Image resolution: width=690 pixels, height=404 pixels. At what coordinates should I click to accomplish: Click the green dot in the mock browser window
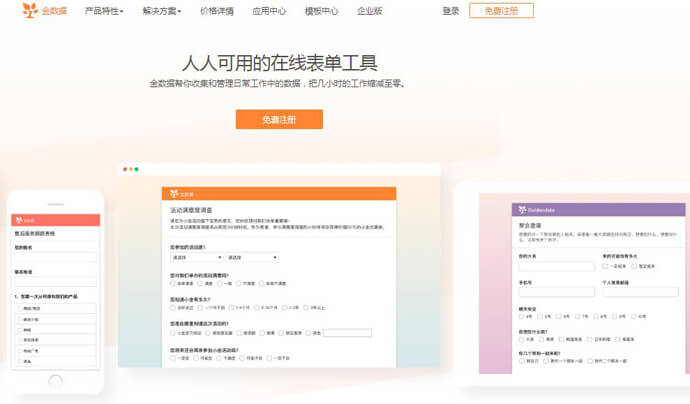[x=137, y=169]
